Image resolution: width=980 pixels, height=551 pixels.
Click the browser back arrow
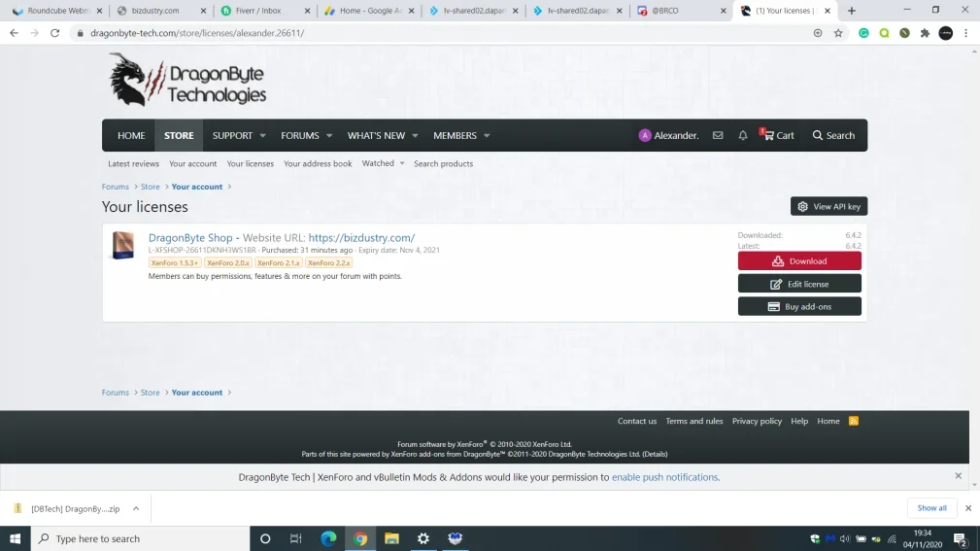(14, 32)
